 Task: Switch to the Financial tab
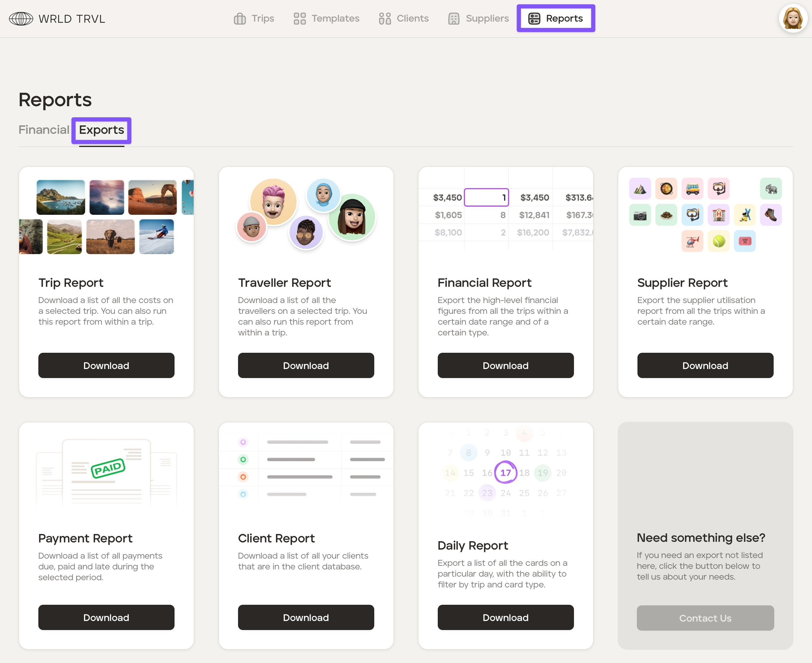(44, 130)
